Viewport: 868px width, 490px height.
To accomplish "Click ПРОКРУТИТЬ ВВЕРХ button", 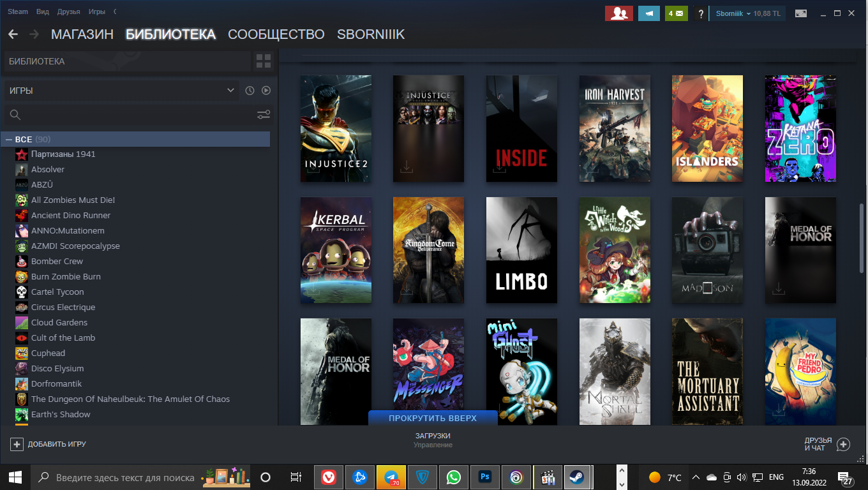I will pos(433,418).
